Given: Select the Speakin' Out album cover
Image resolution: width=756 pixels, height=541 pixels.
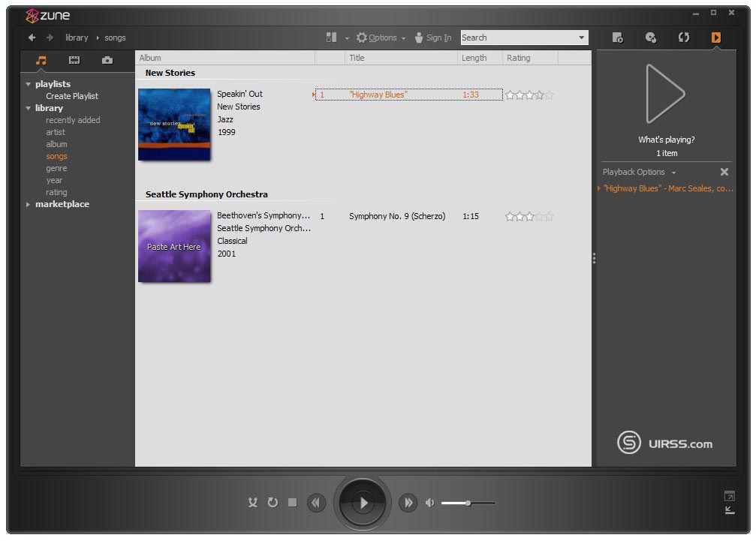Looking at the screenshot, I should tap(174, 125).
